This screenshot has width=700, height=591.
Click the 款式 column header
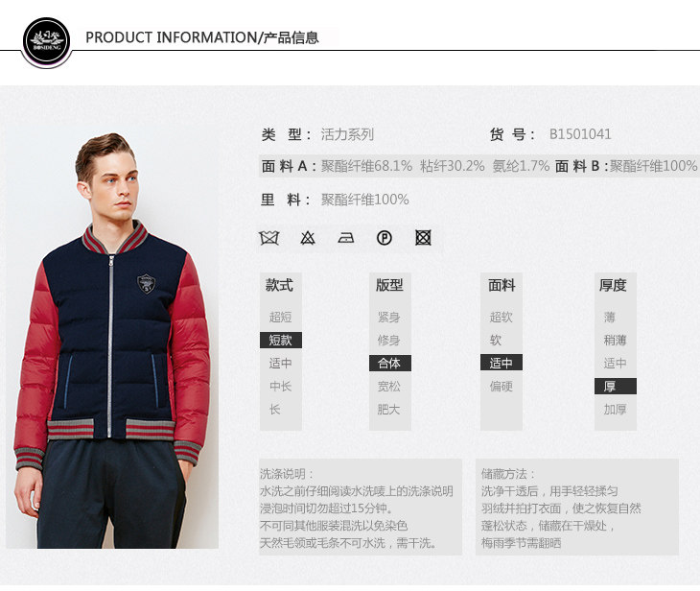pos(279,285)
